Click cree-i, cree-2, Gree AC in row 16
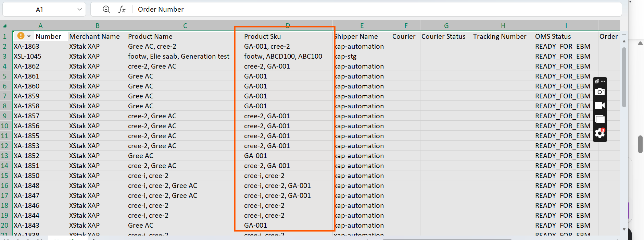Screen dimensions: 644x240 (185, 185)
